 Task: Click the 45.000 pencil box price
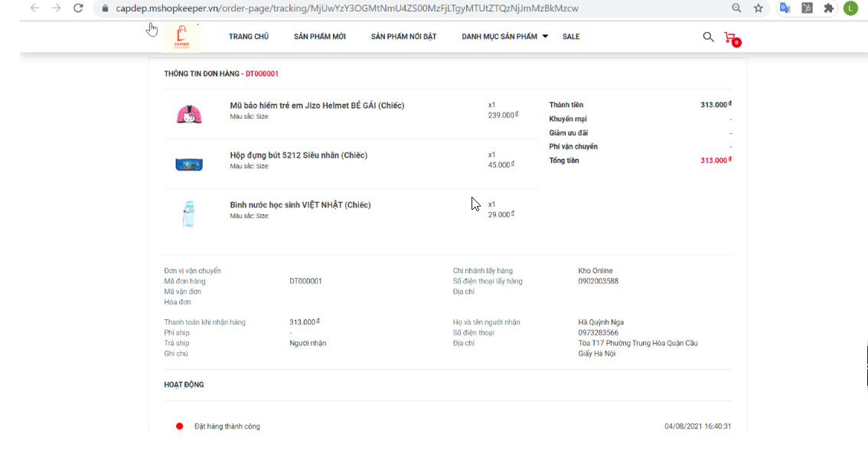pyautogui.click(x=501, y=165)
